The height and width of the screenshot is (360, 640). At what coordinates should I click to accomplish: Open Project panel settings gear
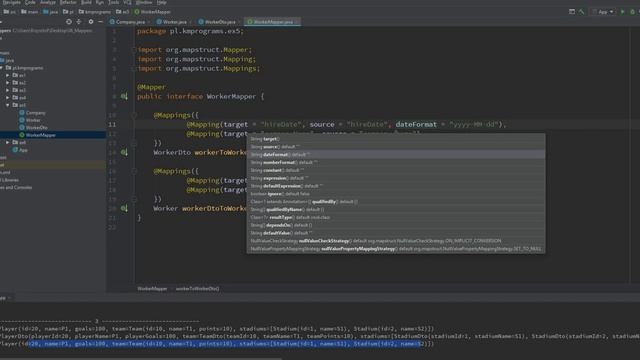(x=91, y=22)
